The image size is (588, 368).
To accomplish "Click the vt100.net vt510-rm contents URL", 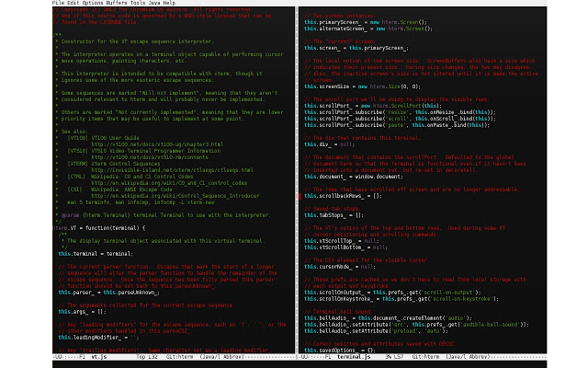I will pos(150,157).
